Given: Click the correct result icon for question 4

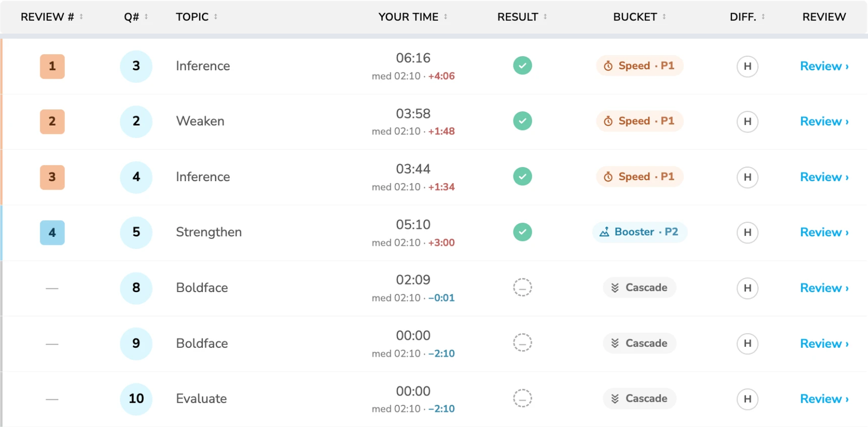Looking at the screenshot, I should click(522, 177).
